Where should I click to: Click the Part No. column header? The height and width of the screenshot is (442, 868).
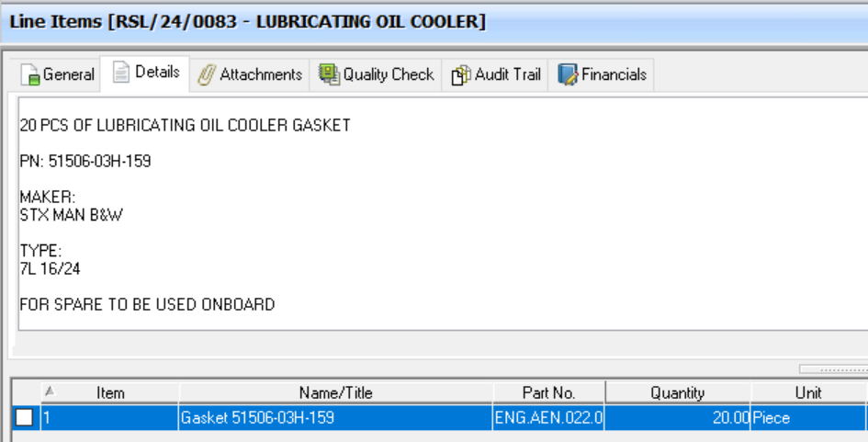point(548,392)
